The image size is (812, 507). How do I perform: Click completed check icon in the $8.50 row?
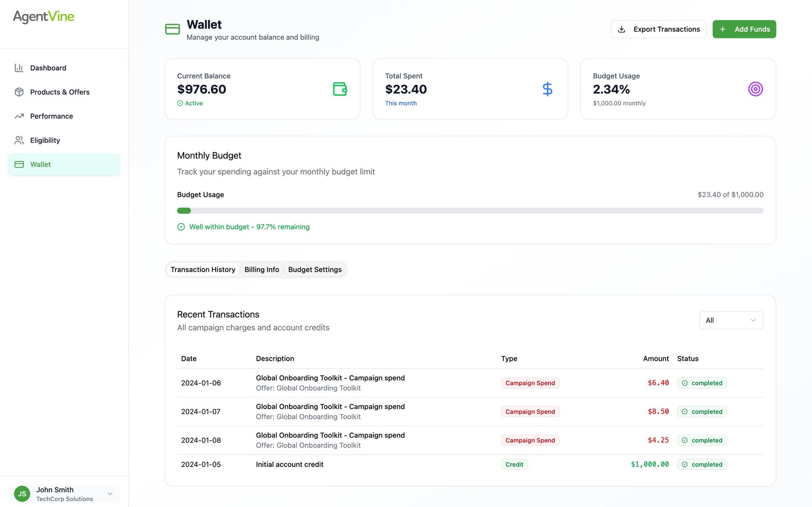coord(685,412)
